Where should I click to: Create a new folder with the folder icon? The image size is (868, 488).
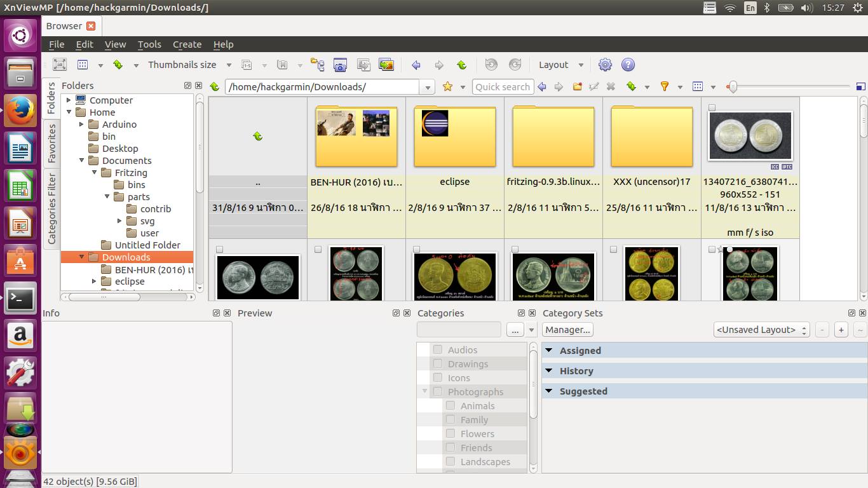[577, 87]
